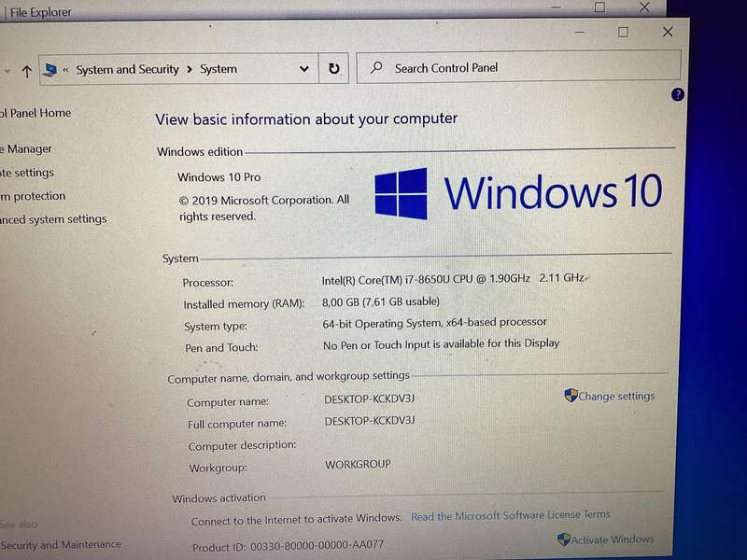Close the File Explorer window behind
The width and height of the screenshot is (747, 560).
pos(644,7)
